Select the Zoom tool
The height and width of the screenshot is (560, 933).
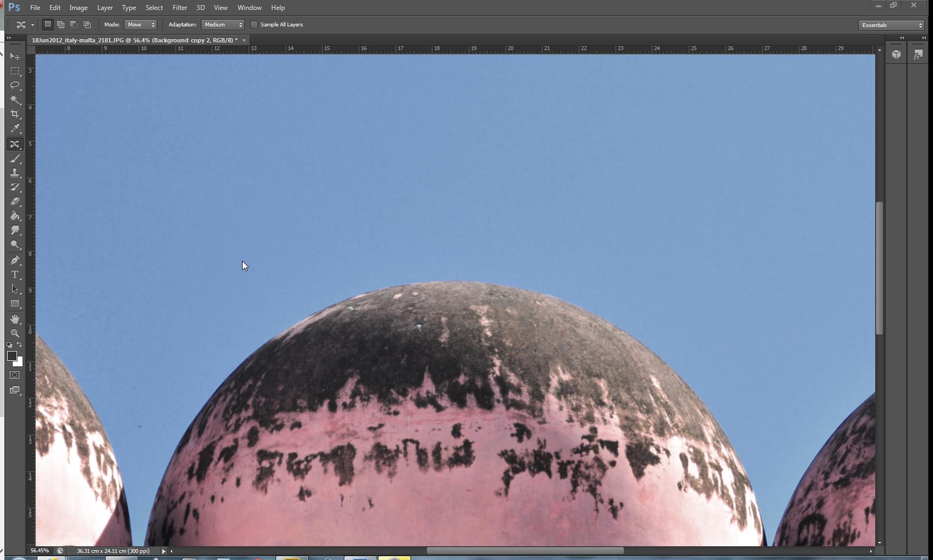tap(15, 333)
